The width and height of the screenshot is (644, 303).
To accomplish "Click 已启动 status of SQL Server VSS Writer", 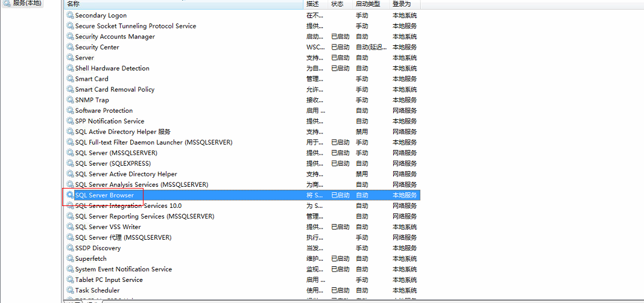I will tap(341, 227).
